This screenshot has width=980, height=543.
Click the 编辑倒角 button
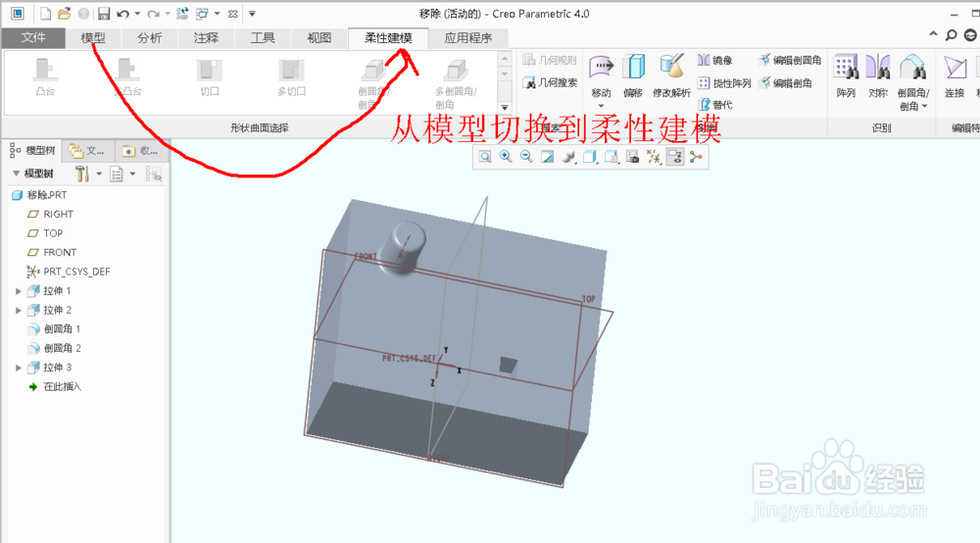[x=786, y=82]
